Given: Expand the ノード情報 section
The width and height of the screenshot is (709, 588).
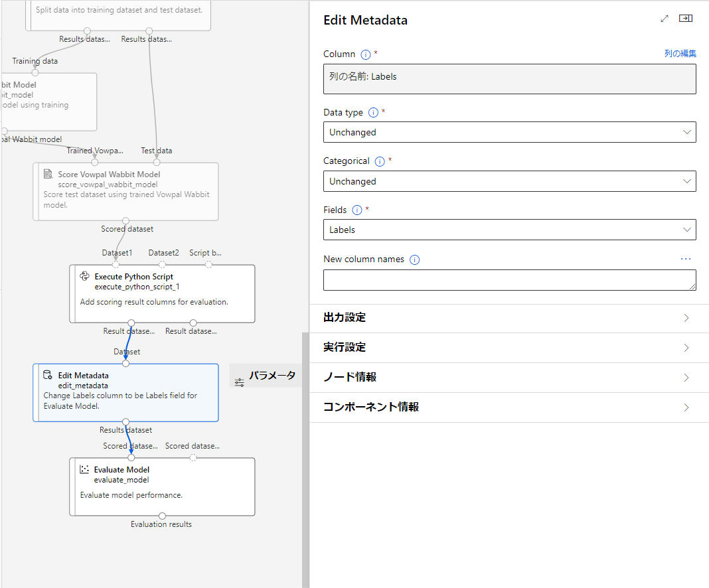Looking at the screenshot, I should (x=510, y=378).
